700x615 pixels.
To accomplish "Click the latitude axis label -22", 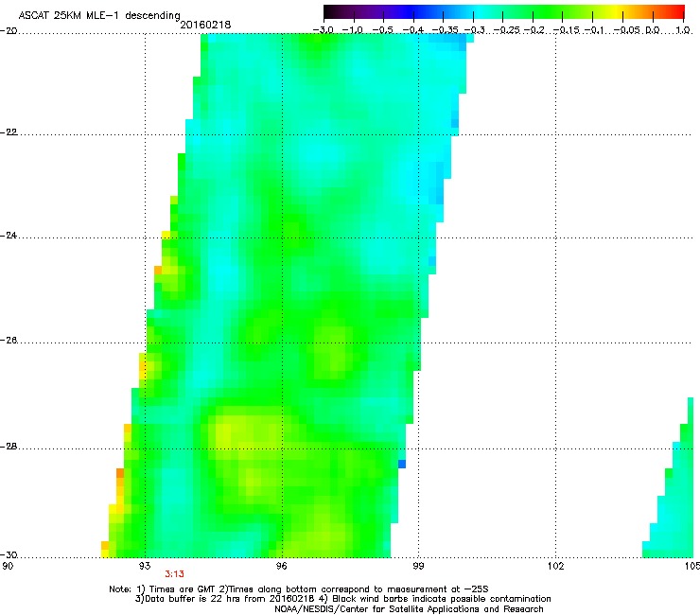I will click(9, 132).
